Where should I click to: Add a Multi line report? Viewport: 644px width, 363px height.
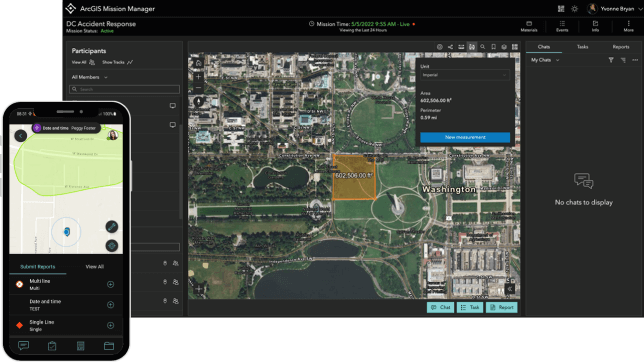[110, 284]
